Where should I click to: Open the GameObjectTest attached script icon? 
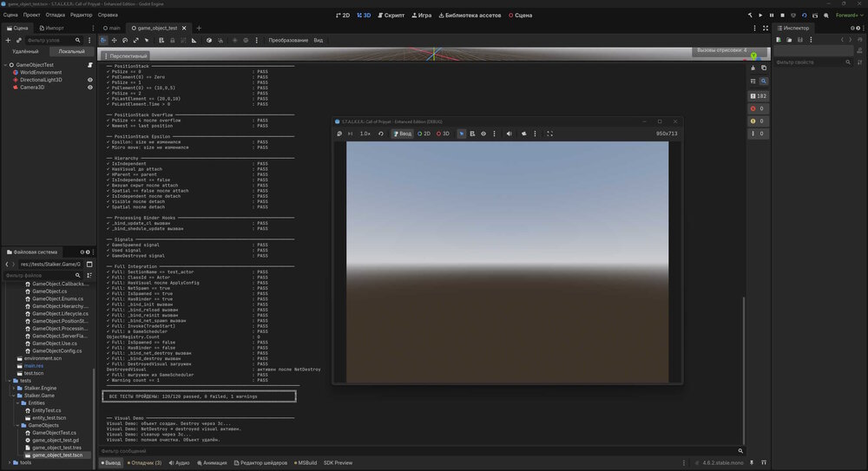[89, 65]
